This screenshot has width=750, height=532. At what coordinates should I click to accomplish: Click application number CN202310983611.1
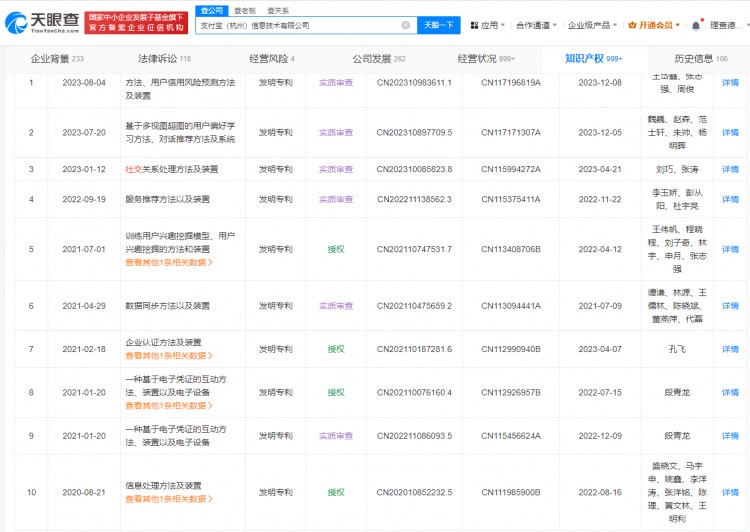click(414, 83)
